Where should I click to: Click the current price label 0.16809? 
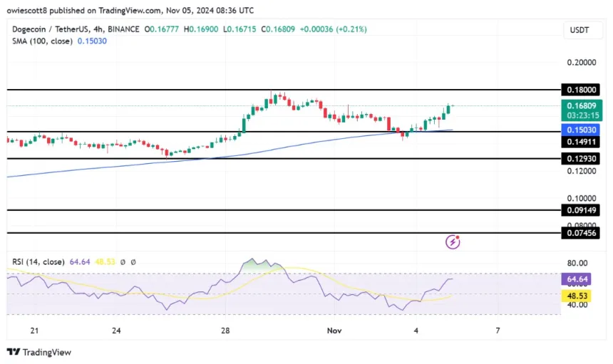point(583,105)
